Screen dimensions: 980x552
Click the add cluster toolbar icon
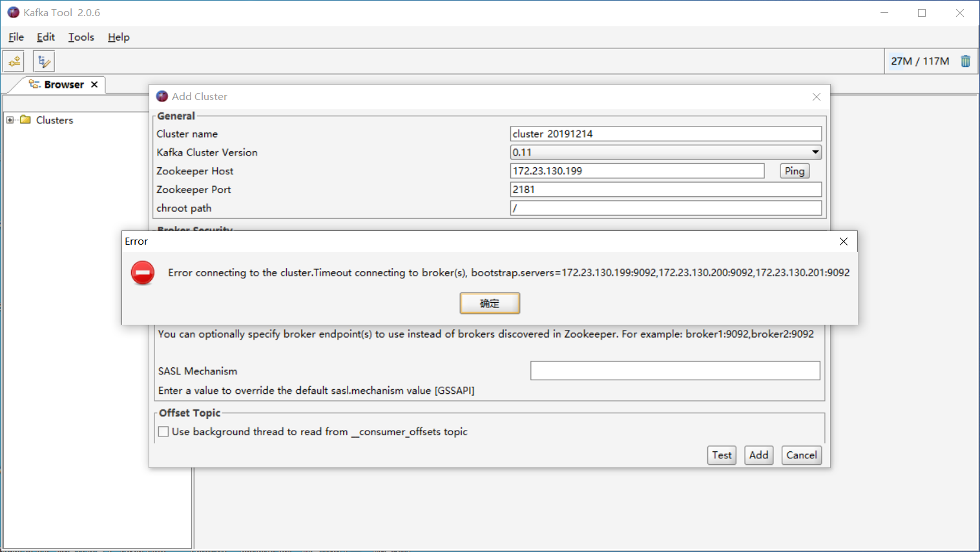14,61
